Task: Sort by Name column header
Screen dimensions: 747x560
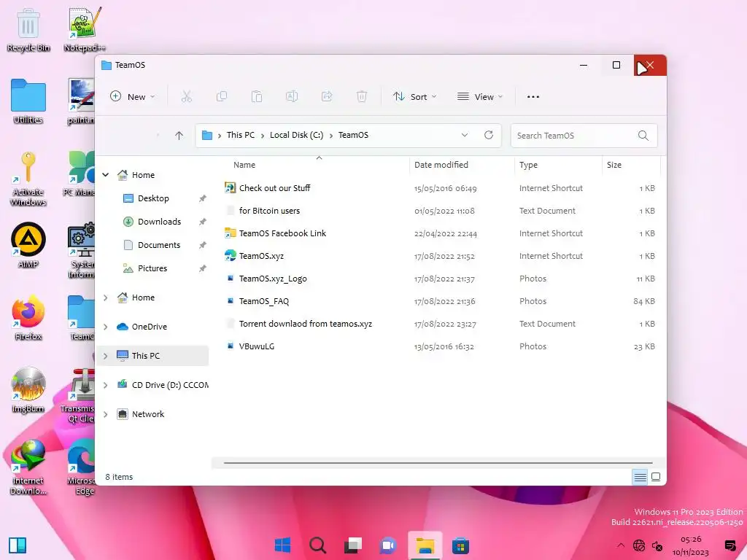Action: pos(244,165)
